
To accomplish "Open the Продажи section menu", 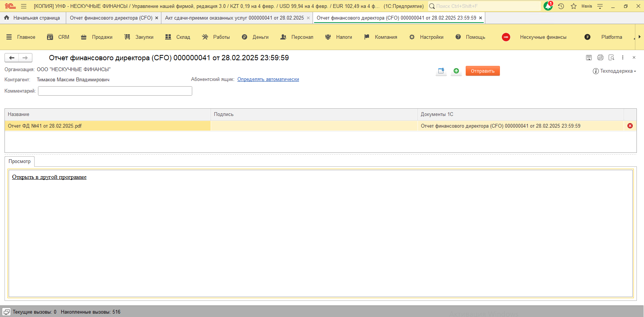I will pyautogui.click(x=97, y=37).
